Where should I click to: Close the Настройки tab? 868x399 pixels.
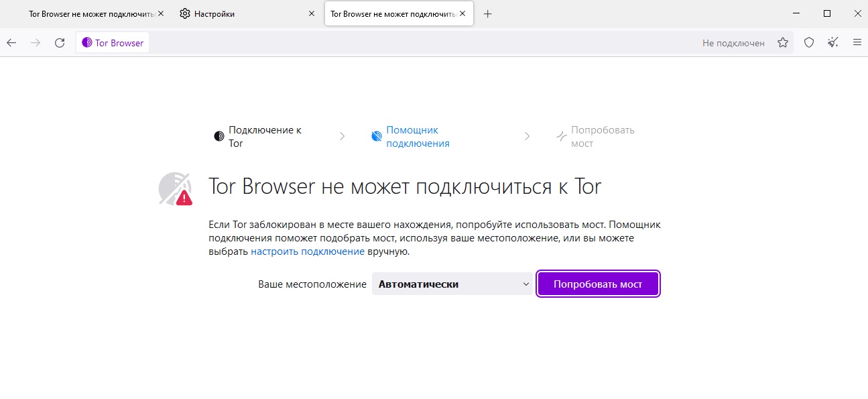click(x=311, y=13)
